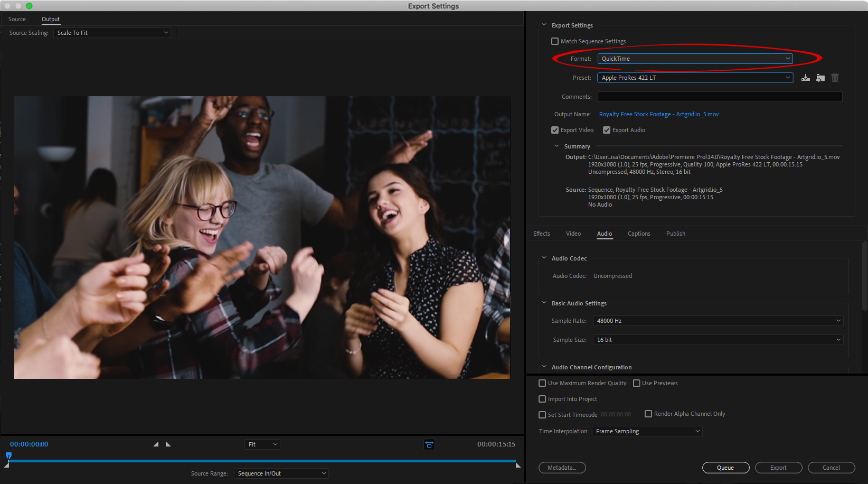The image size is (868, 484).
Task: Click the Delete Preset trash icon
Action: tap(835, 78)
